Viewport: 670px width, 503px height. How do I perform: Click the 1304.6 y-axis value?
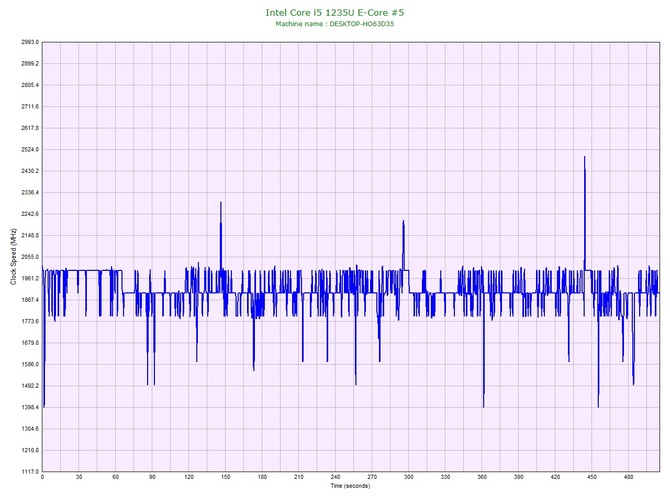30,429
